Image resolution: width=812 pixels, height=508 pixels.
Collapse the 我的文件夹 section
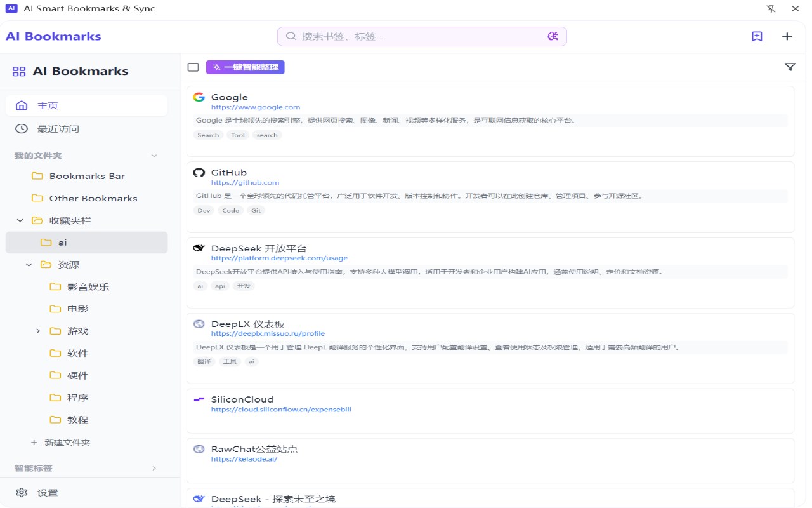154,156
